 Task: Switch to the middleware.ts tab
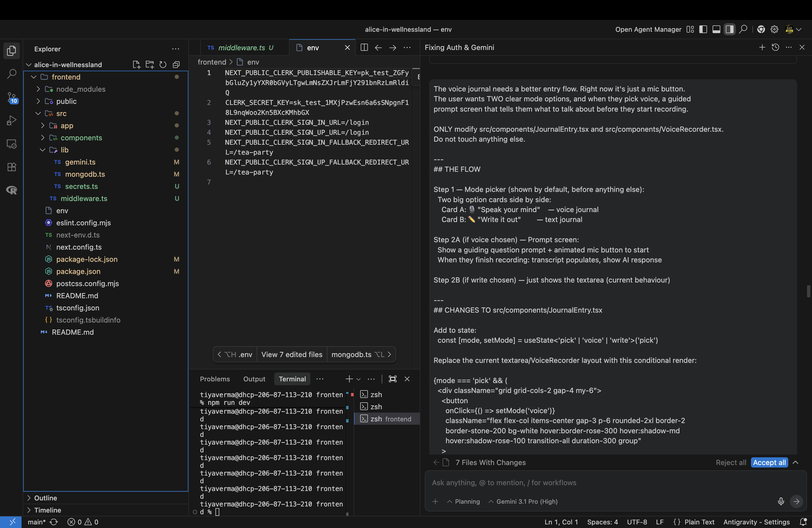click(x=241, y=48)
